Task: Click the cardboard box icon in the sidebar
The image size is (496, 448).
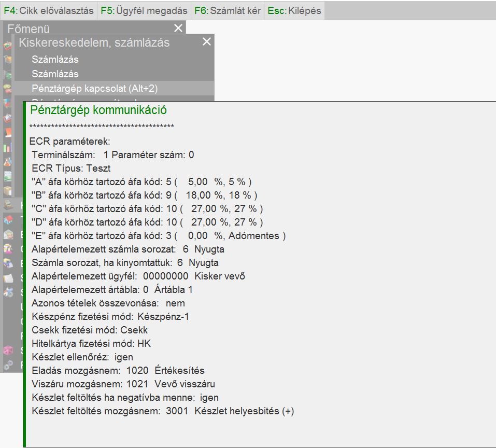Action: point(8,191)
